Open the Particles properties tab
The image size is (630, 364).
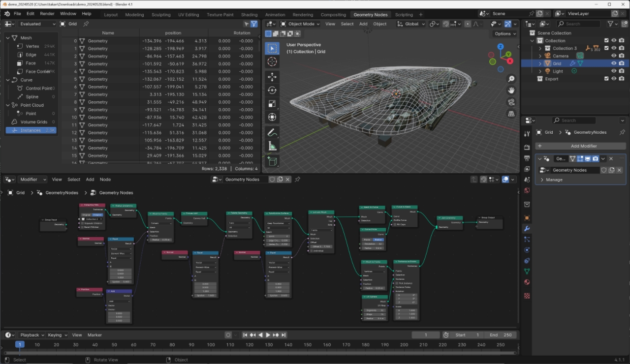tap(527, 240)
